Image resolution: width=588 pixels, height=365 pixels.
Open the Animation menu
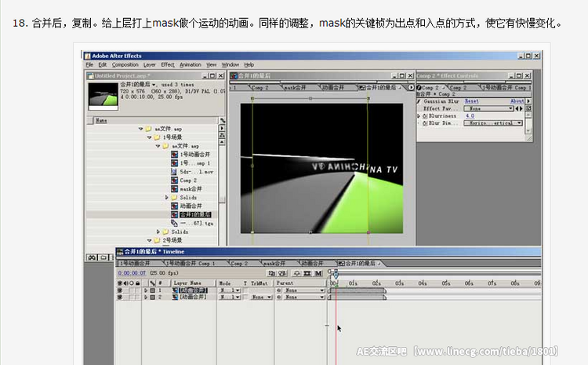pyautogui.click(x=191, y=64)
